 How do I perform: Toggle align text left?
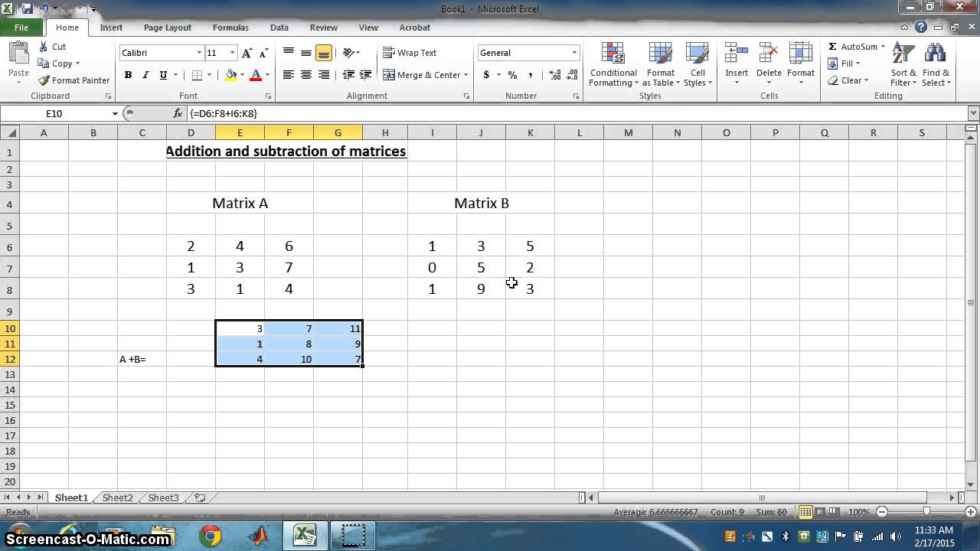[x=289, y=75]
